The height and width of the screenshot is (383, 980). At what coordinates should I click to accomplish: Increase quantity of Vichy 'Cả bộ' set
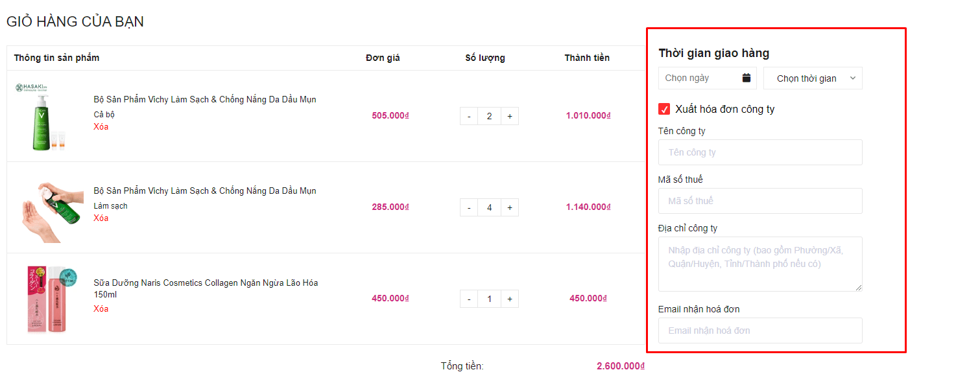510,116
